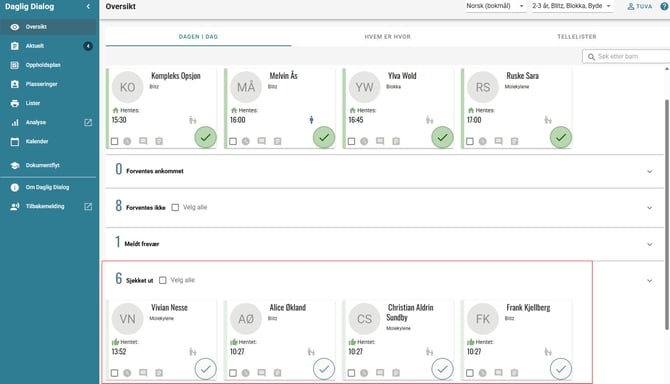Image resolution: width=670 pixels, height=384 pixels.
Task: Click message icon on Melvin Ås card
Action: click(x=262, y=141)
